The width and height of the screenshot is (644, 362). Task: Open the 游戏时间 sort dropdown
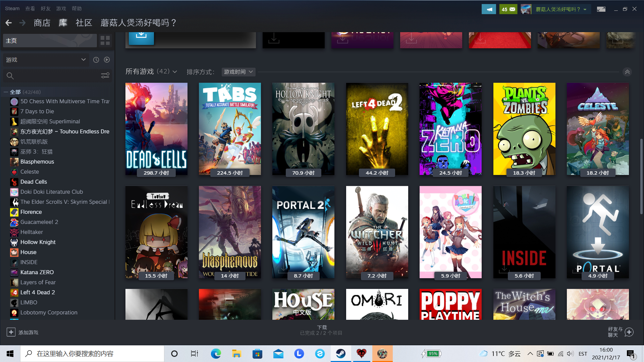238,72
